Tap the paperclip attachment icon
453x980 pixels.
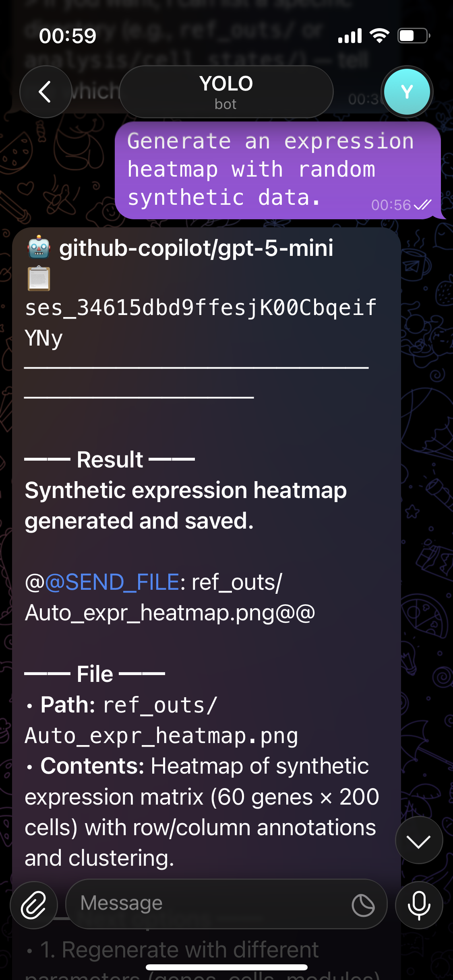tap(34, 905)
